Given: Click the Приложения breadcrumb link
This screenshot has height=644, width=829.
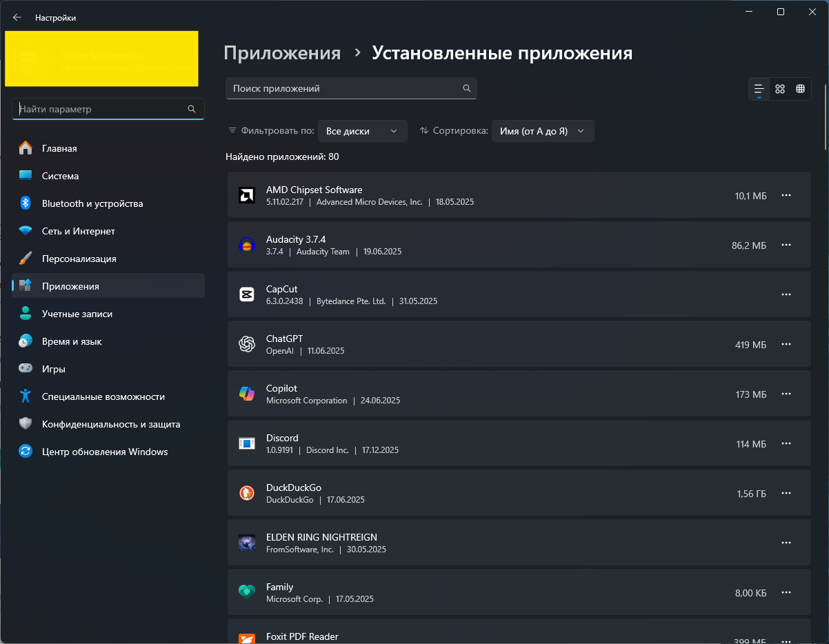Looking at the screenshot, I should 282,53.
